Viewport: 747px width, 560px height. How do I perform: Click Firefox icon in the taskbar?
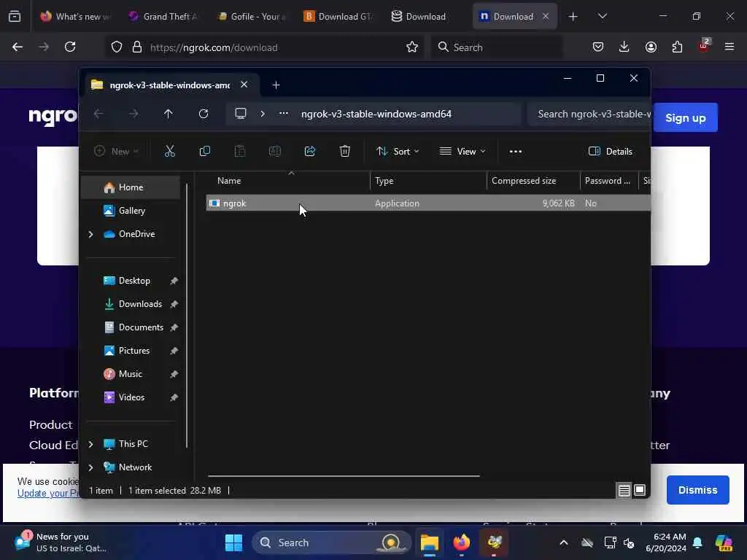(462, 542)
